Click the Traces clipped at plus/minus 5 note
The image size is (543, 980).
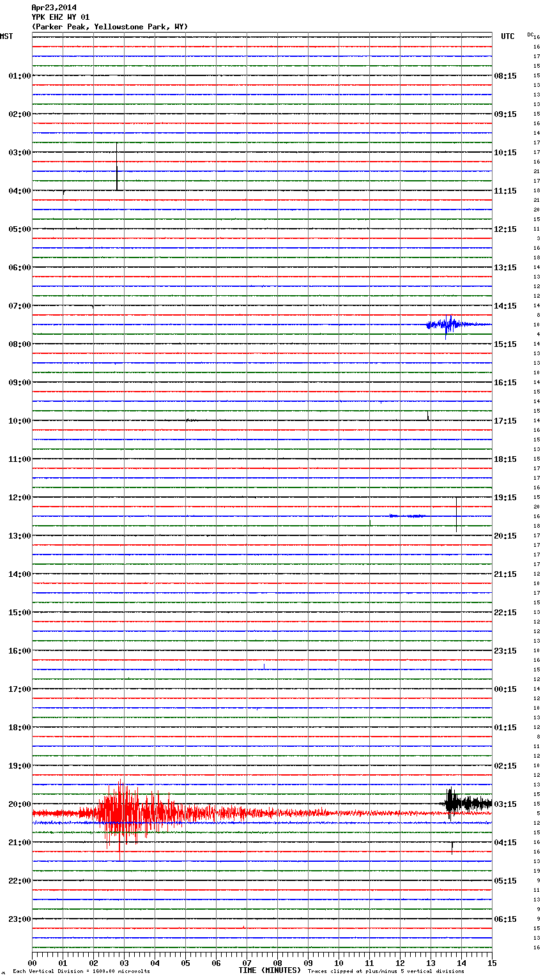tap(386, 971)
